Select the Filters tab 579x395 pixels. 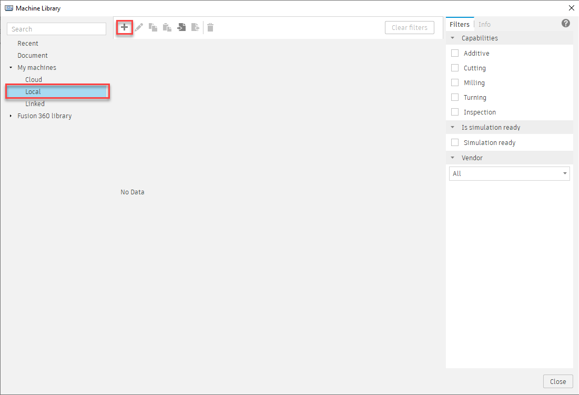[x=459, y=24]
